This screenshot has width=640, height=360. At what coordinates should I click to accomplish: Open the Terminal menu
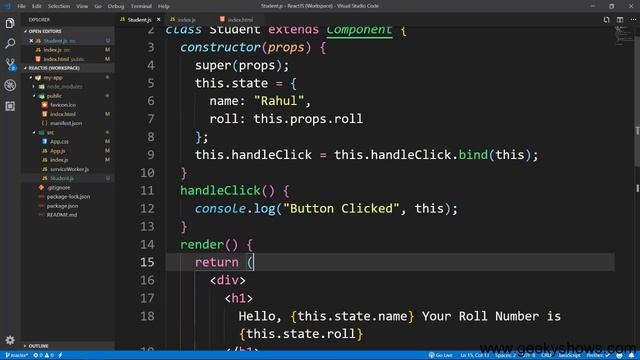point(141,6)
